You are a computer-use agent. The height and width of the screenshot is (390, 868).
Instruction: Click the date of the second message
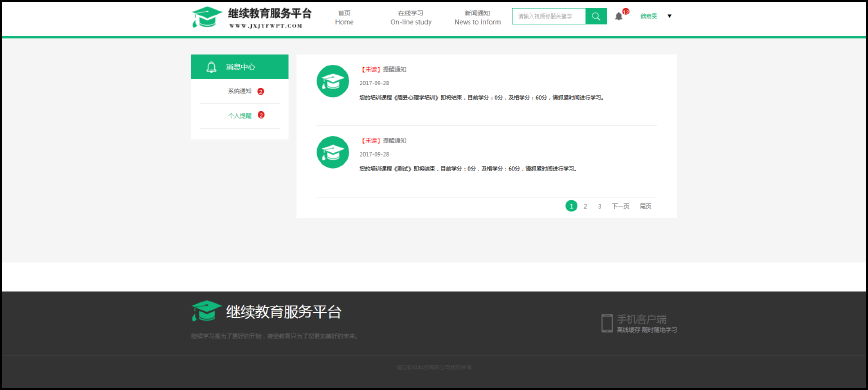(374, 154)
